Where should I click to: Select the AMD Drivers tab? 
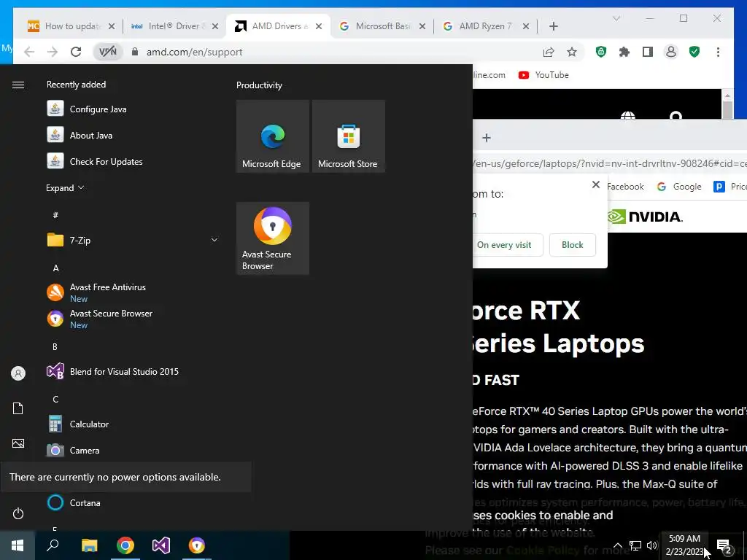tap(279, 26)
